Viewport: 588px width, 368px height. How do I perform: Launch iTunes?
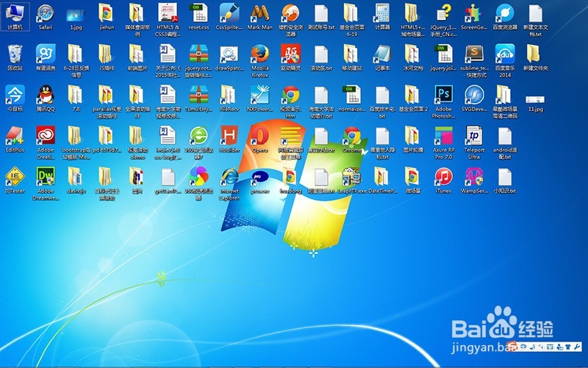coord(444,180)
